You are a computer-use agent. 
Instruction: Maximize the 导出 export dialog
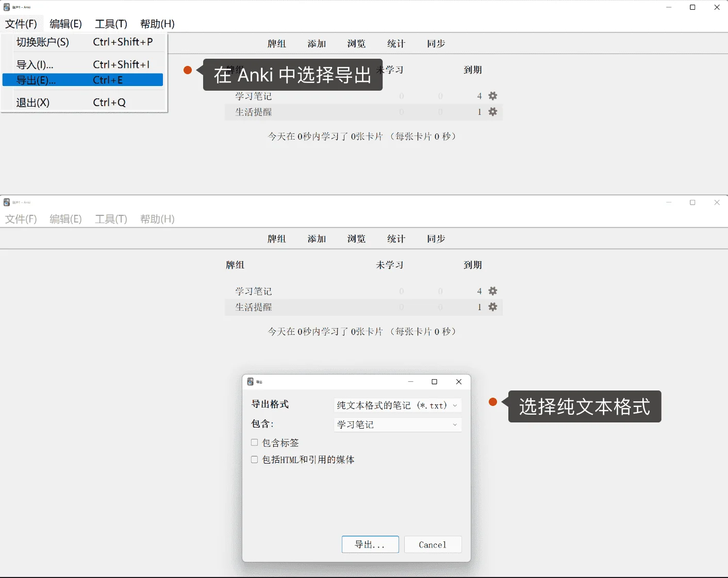pyautogui.click(x=435, y=382)
